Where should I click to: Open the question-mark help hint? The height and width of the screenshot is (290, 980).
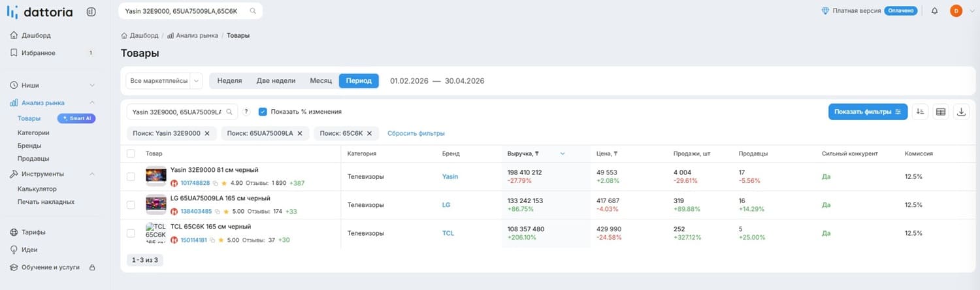tap(246, 112)
